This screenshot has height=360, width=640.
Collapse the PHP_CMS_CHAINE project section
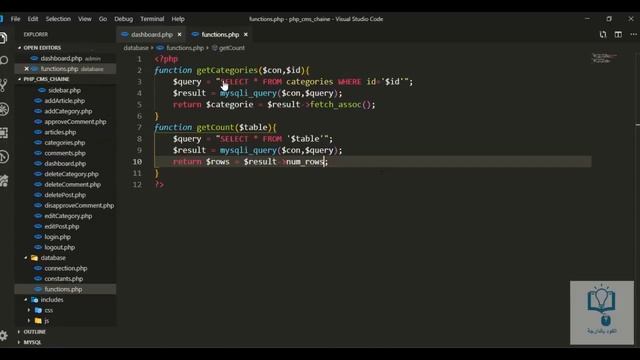pyautogui.click(x=46, y=79)
